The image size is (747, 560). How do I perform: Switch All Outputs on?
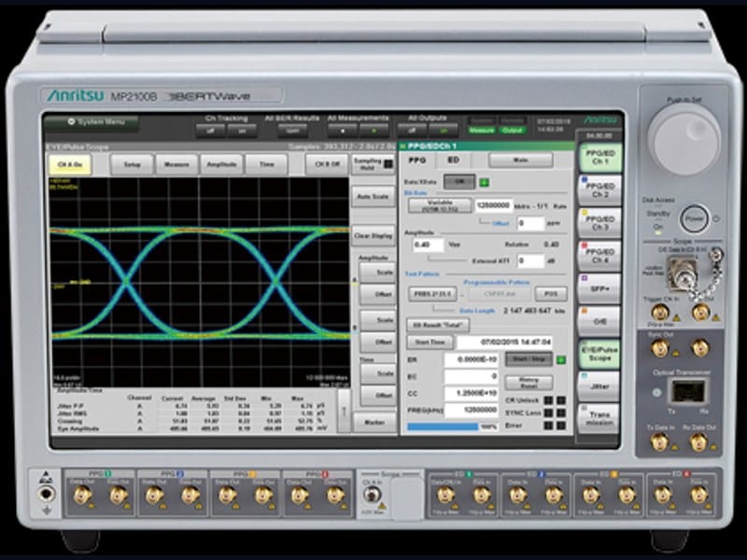(x=444, y=130)
